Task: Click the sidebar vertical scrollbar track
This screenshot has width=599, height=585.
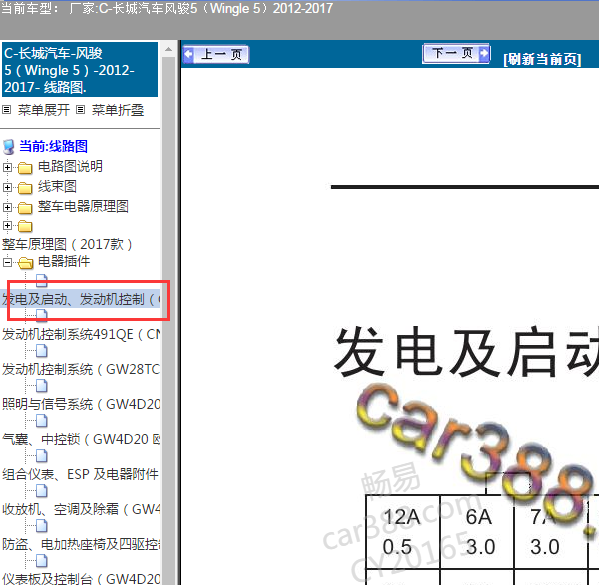Action: (x=168, y=320)
